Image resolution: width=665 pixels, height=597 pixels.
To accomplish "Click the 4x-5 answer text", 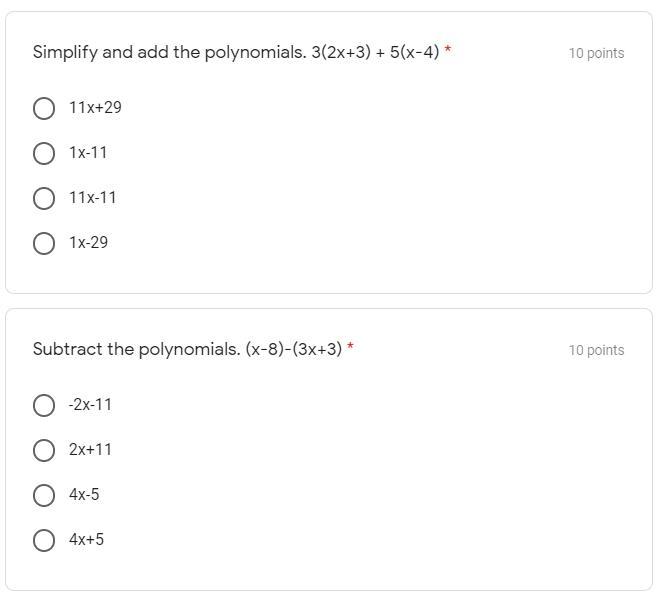I will click(84, 494).
